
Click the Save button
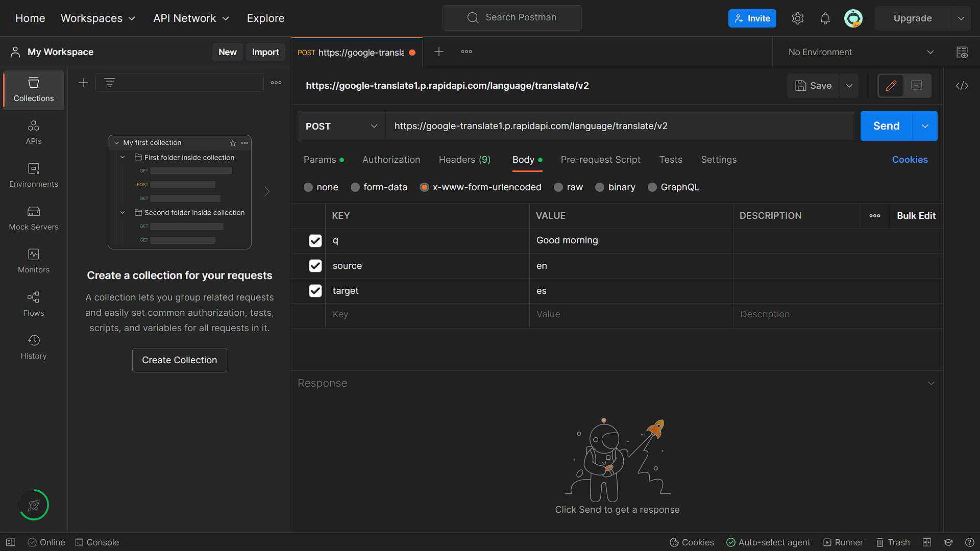point(814,86)
